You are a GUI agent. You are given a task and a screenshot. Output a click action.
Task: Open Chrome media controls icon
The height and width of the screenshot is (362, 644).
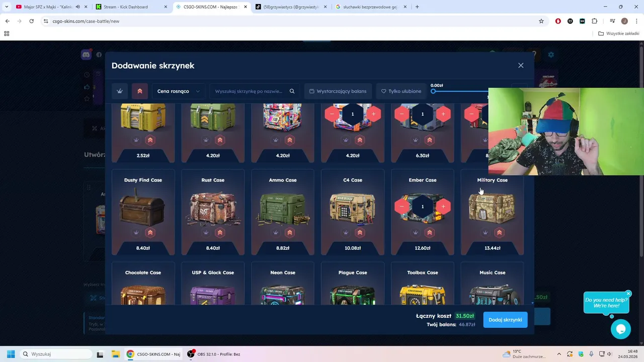click(612, 21)
